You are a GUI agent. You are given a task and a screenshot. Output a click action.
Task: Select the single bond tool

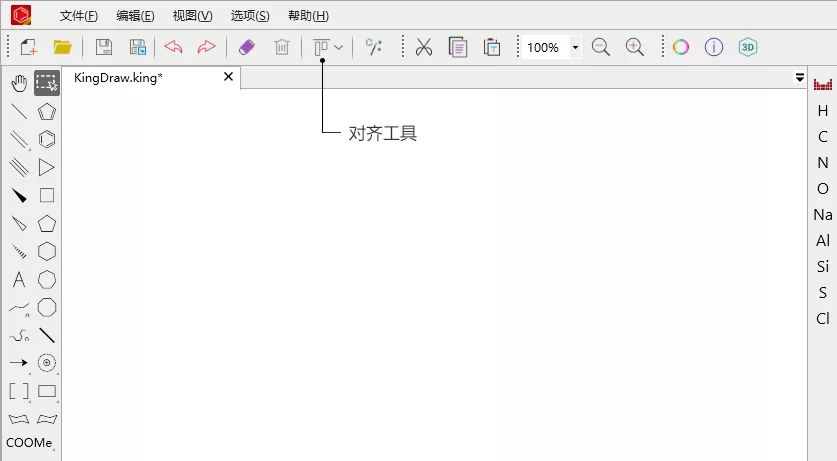coord(19,112)
